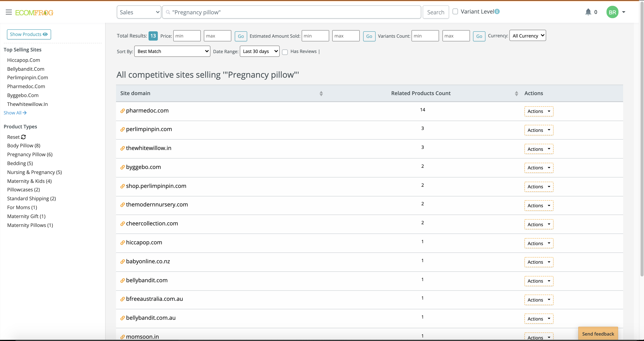Image resolution: width=644 pixels, height=341 pixels.
Task: Check the Has Reviews filter
Action: click(x=285, y=52)
